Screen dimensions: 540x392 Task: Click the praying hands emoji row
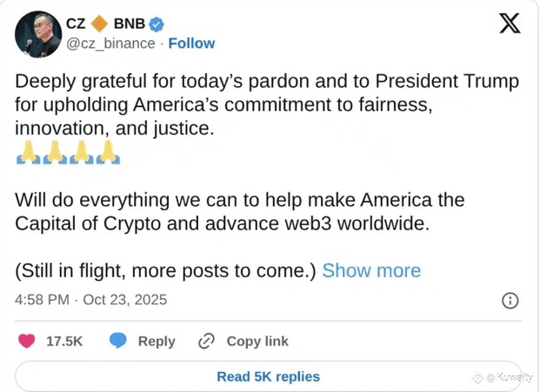67,154
